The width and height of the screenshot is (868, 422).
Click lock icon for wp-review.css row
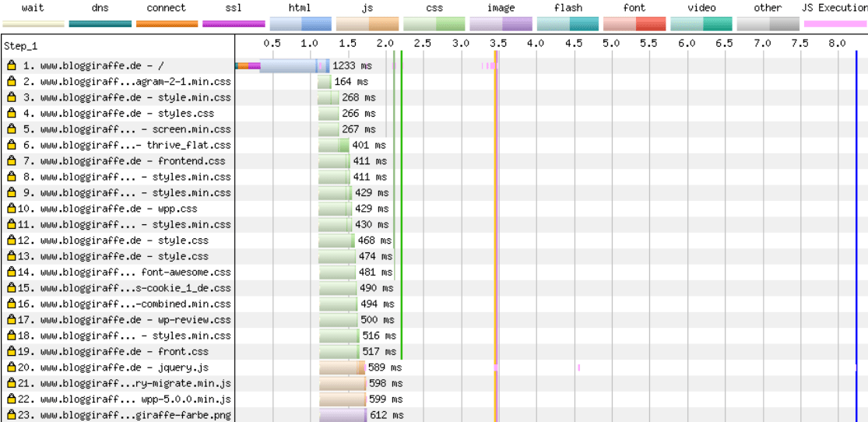tap(12, 320)
